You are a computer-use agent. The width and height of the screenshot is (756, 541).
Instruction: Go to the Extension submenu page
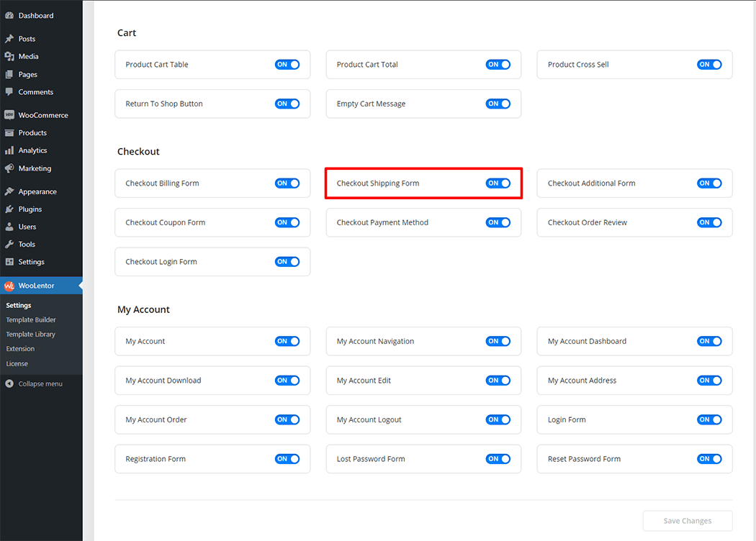click(x=20, y=349)
